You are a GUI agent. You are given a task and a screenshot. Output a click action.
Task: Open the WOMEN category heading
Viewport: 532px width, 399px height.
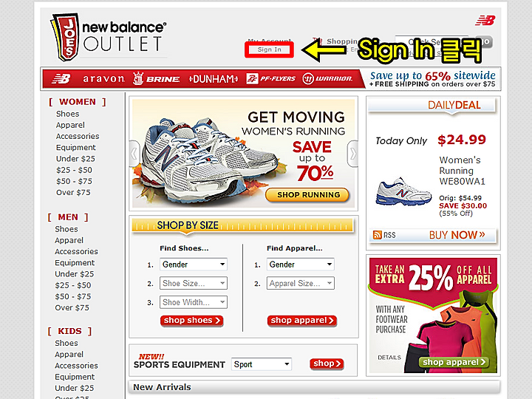click(x=78, y=102)
